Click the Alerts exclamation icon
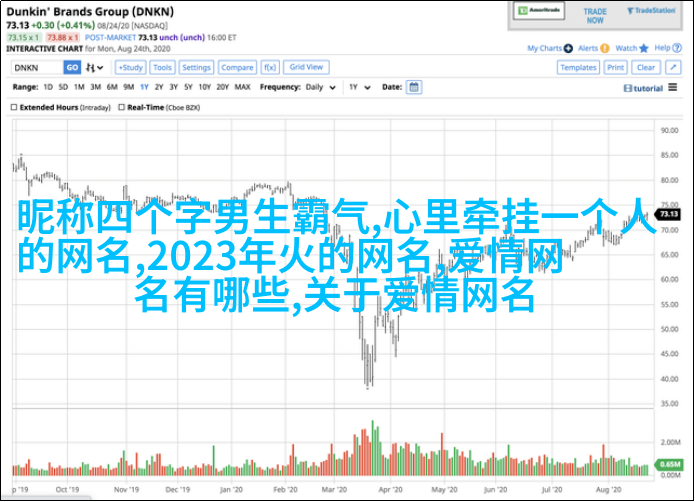The height and width of the screenshot is (502, 695). [x=605, y=48]
